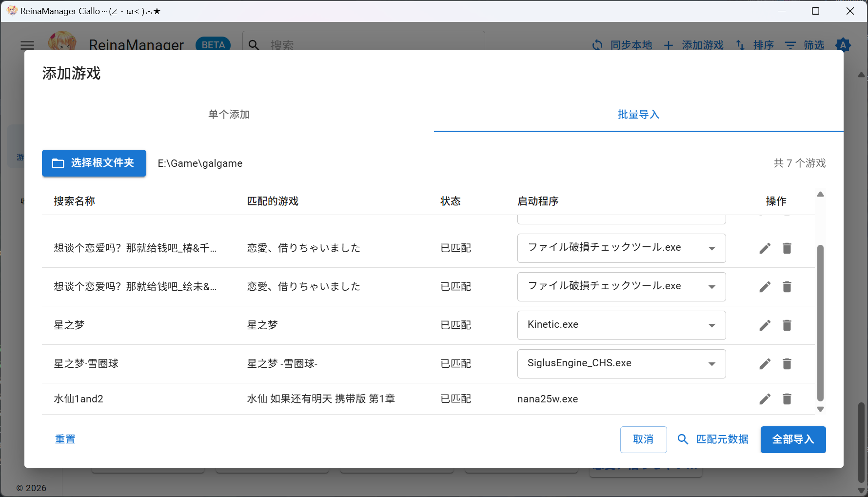
Task: Edit the 星之梦·雪圈球 row entry
Action: point(765,364)
